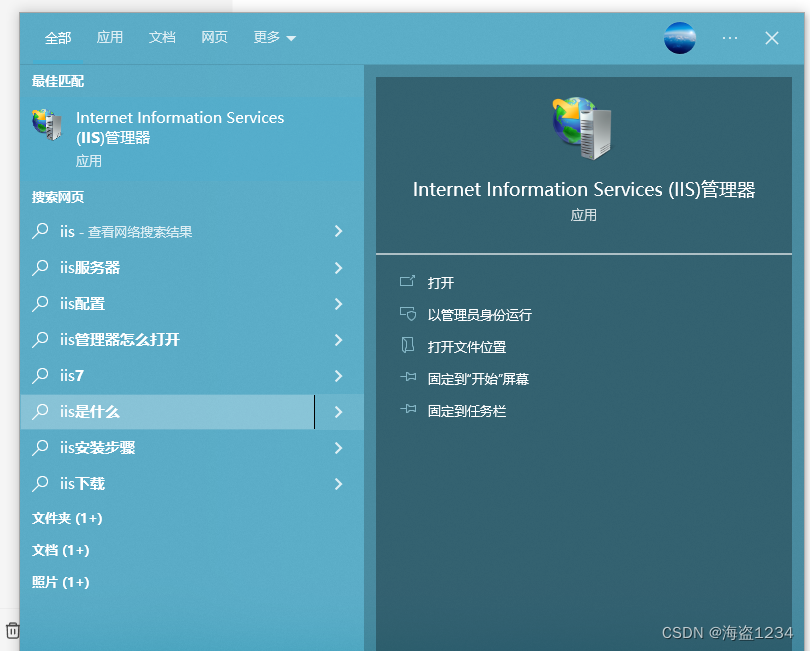Click search icon next to iis是什么

point(40,412)
